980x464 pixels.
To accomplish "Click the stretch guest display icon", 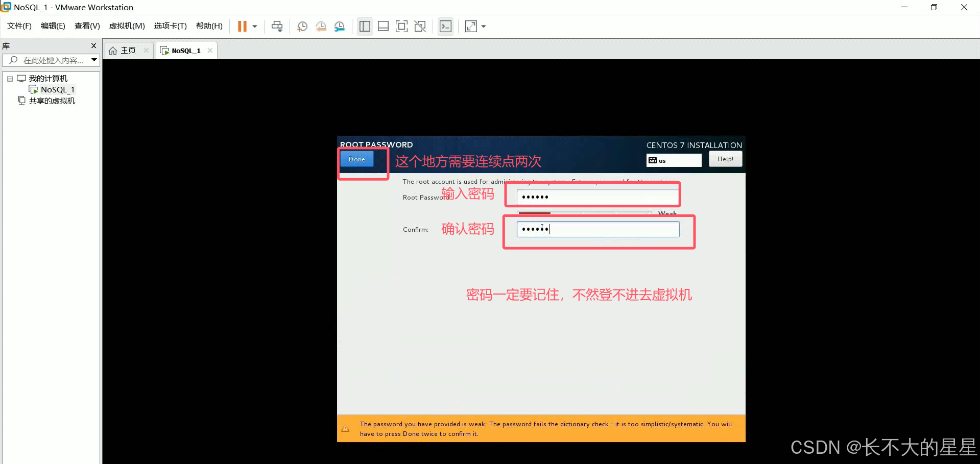I will tap(471, 27).
